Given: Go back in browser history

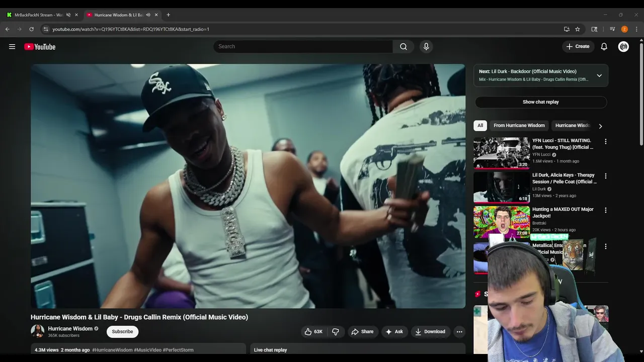Looking at the screenshot, I should (x=8, y=29).
